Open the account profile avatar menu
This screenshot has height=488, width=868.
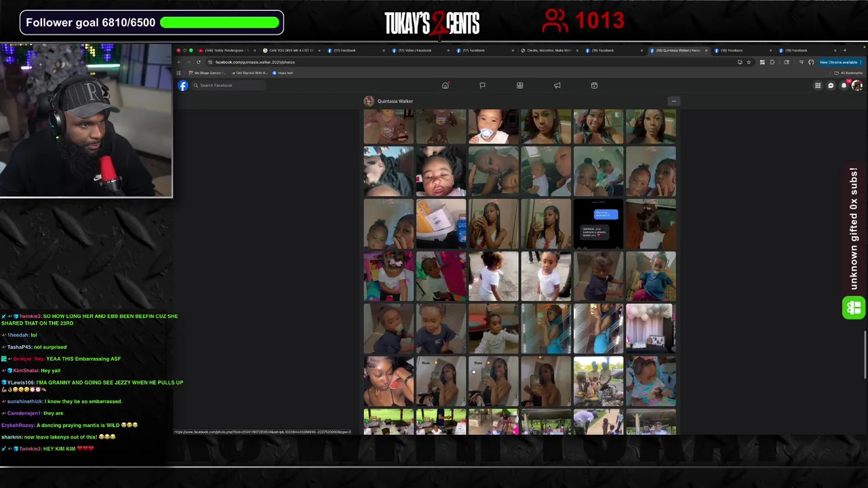point(857,85)
